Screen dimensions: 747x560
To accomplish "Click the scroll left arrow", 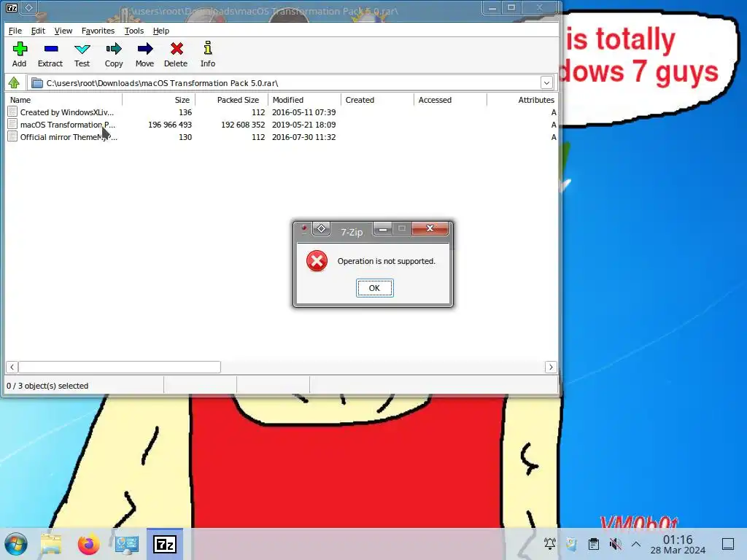I will coord(12,367).
